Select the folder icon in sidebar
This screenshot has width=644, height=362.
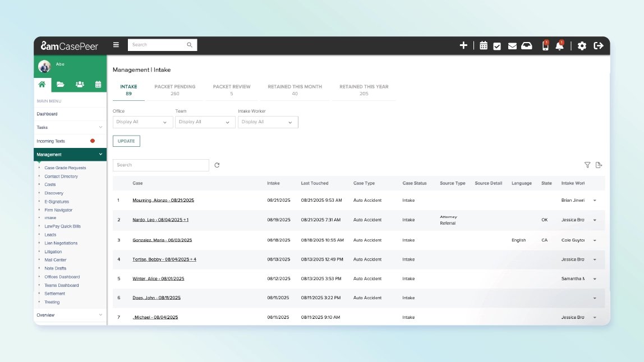[x=61, y=84]
